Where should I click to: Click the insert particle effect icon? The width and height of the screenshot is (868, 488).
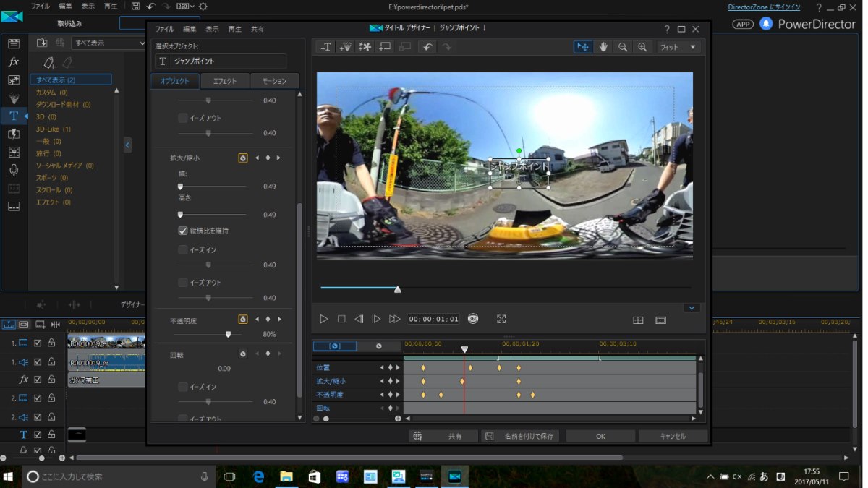346,47
